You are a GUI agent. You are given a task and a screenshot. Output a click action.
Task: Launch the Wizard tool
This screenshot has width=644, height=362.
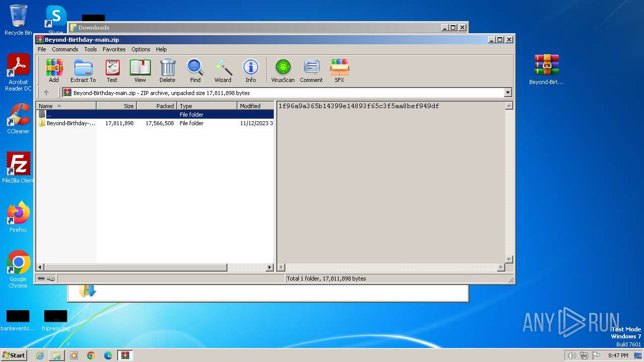click(x=223, y=70)
